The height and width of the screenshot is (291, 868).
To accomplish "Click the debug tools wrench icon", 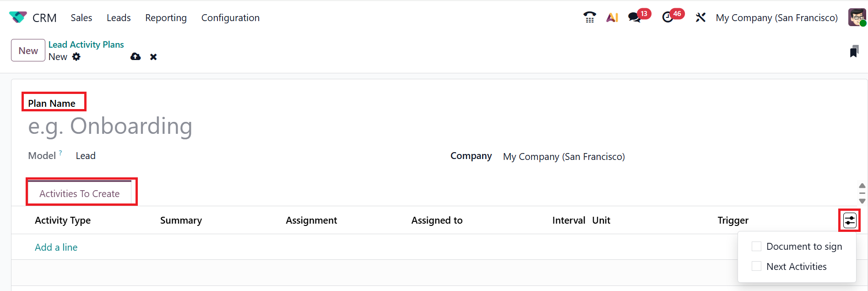I will point(700,17).
